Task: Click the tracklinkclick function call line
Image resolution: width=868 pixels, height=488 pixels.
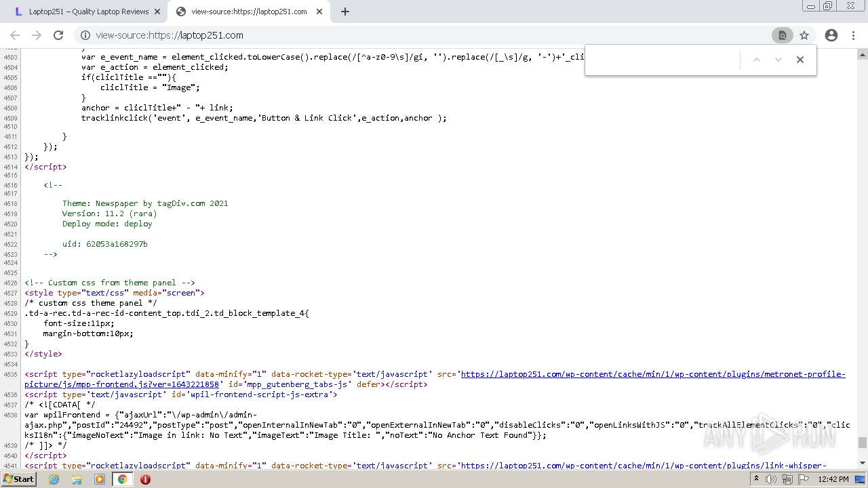Action: pyautogui.click(x=264, y=118)
